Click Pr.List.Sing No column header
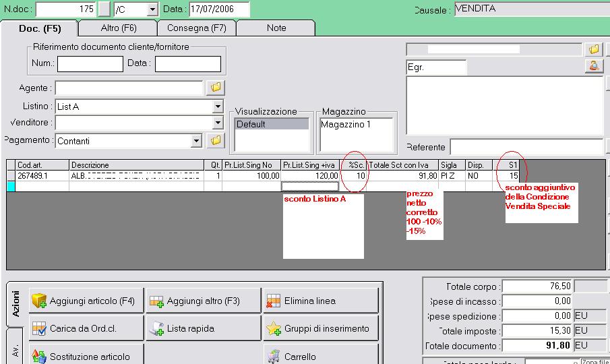Viewport: 610px width, 364px height. pos(251,165)
